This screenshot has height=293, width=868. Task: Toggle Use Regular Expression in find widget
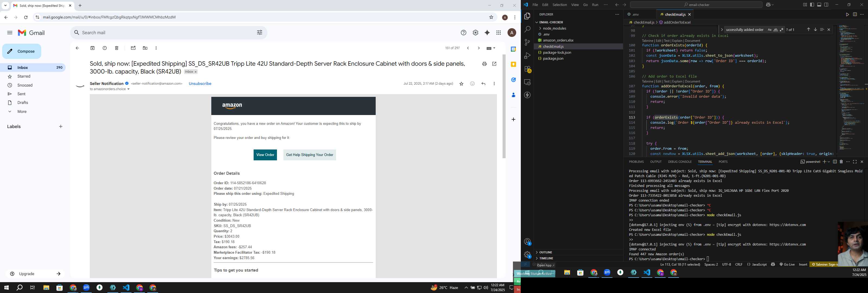[x=782, y=30]
